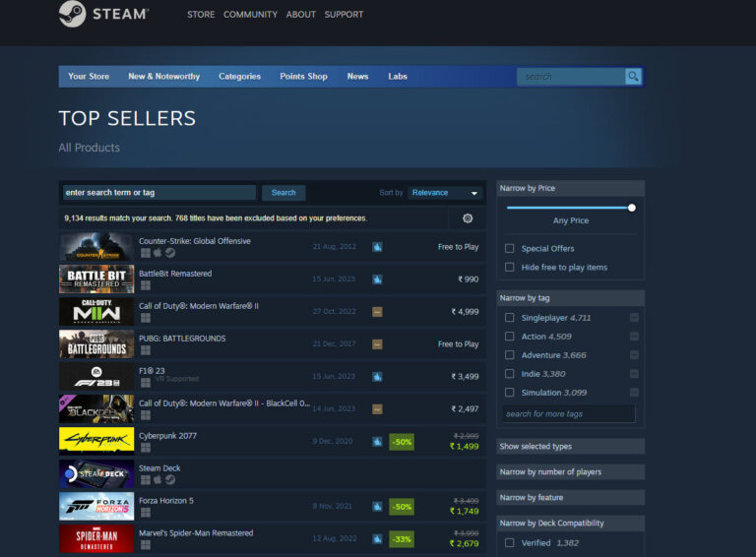Expand Narrow by feature section

(x=570, y=497)
